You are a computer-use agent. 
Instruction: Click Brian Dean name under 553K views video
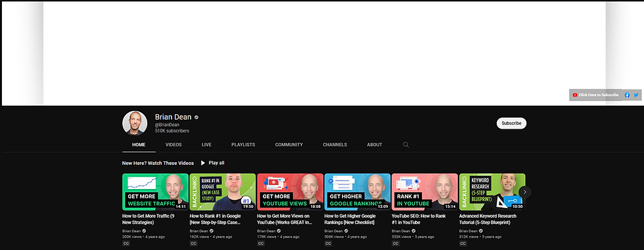401,231
